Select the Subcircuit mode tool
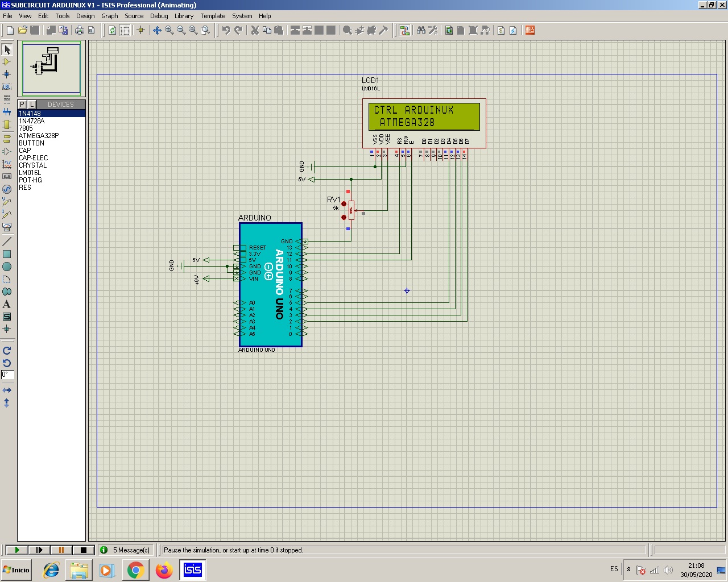This screenshot has height=582, width=728. click(x=7, y=124)
